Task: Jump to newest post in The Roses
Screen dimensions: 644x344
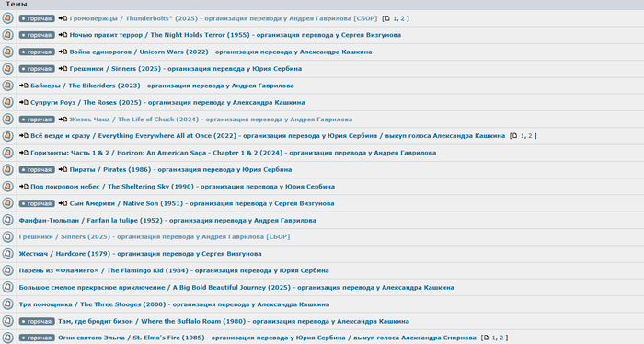Action: 24,102
